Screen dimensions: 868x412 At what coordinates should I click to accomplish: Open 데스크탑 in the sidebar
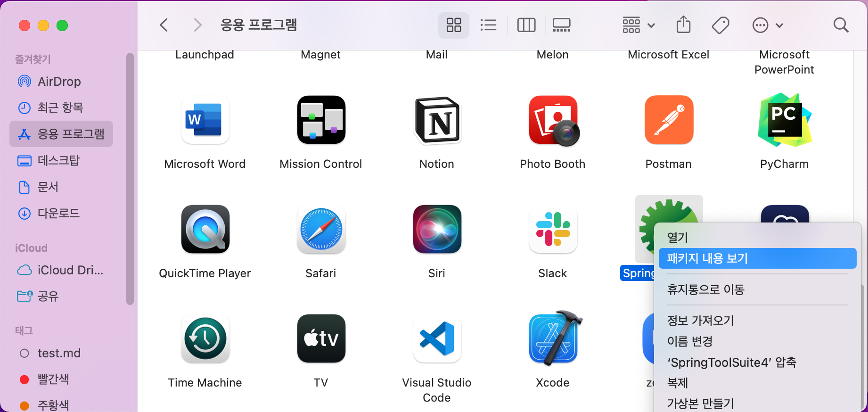[61, 160]
